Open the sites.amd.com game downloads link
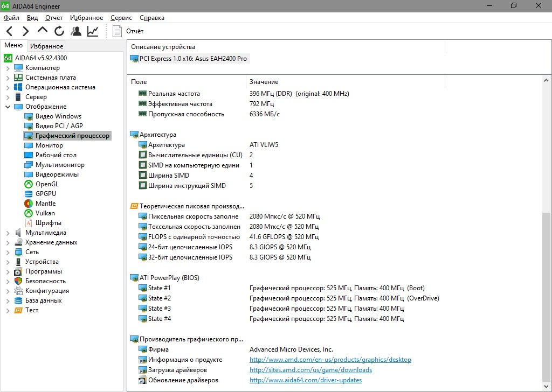This screenshot has height=392, width=552. tap(310, 370)
